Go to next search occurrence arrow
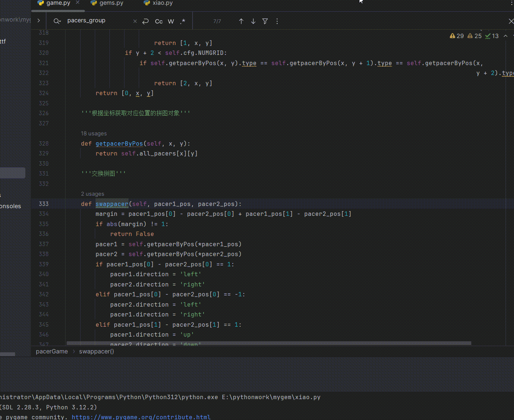 click(x=253, y=21)
